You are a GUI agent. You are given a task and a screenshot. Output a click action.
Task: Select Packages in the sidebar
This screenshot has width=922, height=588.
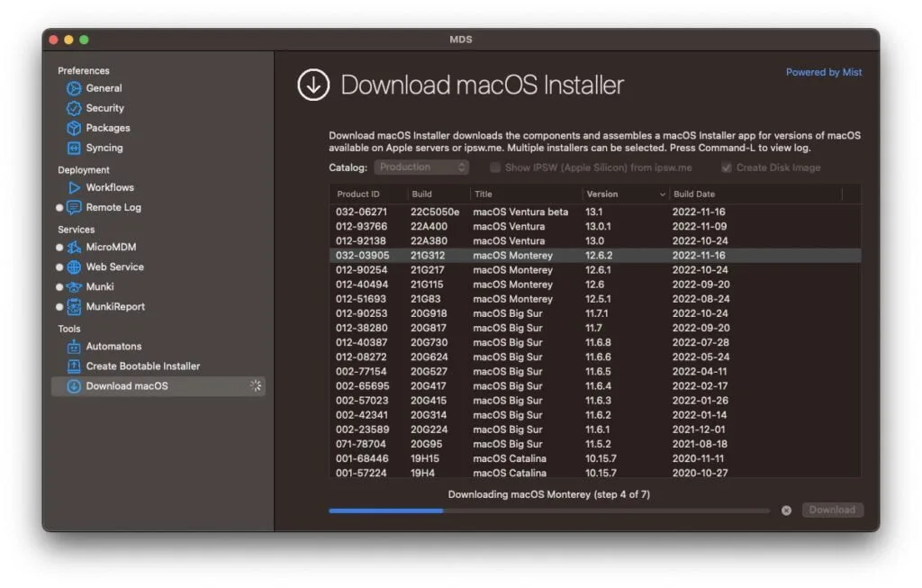(x=108, y=128)
